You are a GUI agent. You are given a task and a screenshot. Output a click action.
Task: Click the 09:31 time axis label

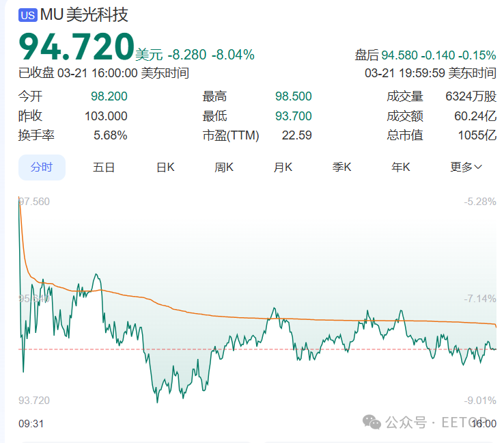31,424
